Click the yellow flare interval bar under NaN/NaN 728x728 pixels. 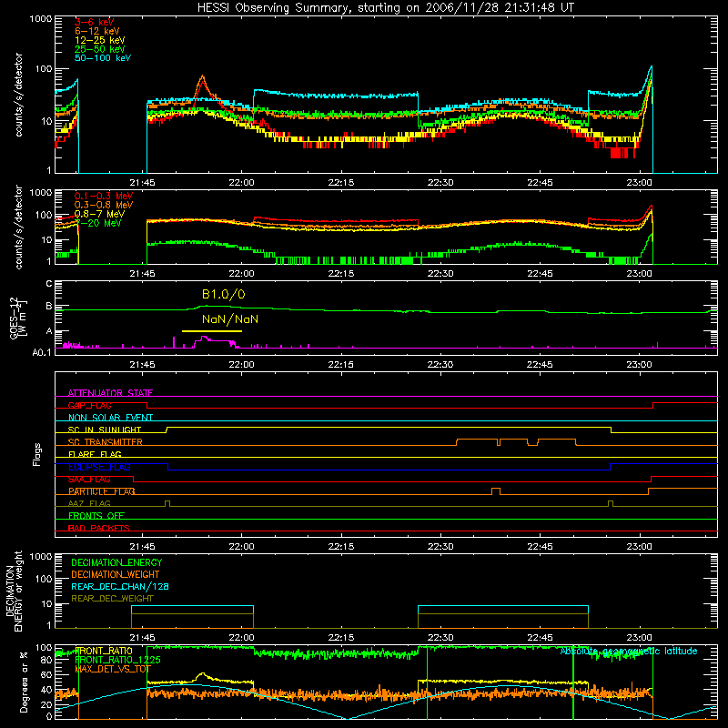click(212, 331)
